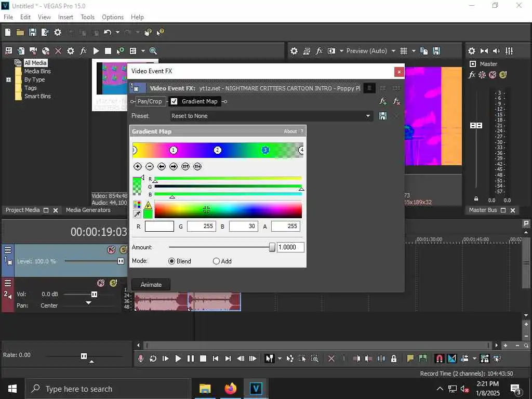Viewport: 532px width, 399px height.
Task: Click Enable Snapping magnet icon
Action: coord(439,358)
